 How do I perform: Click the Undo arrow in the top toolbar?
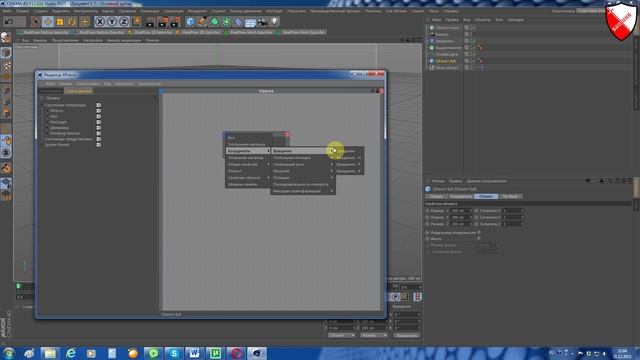coord(9,21)
